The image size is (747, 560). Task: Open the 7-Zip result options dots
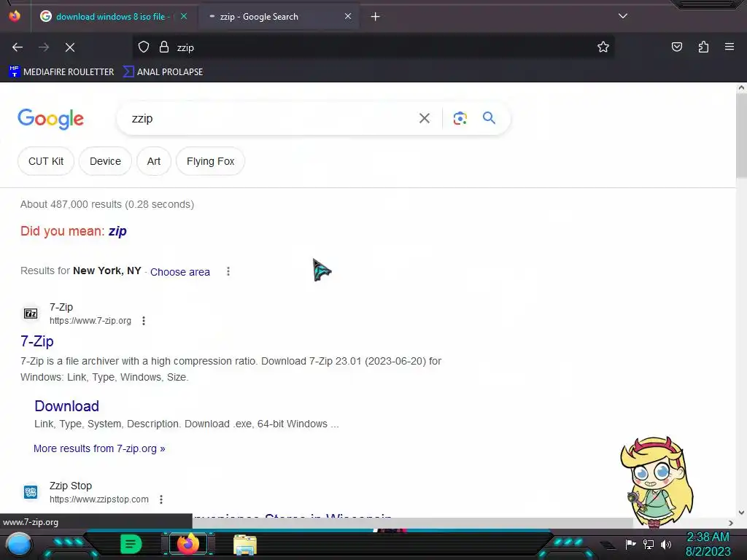[x=144, y=321]
